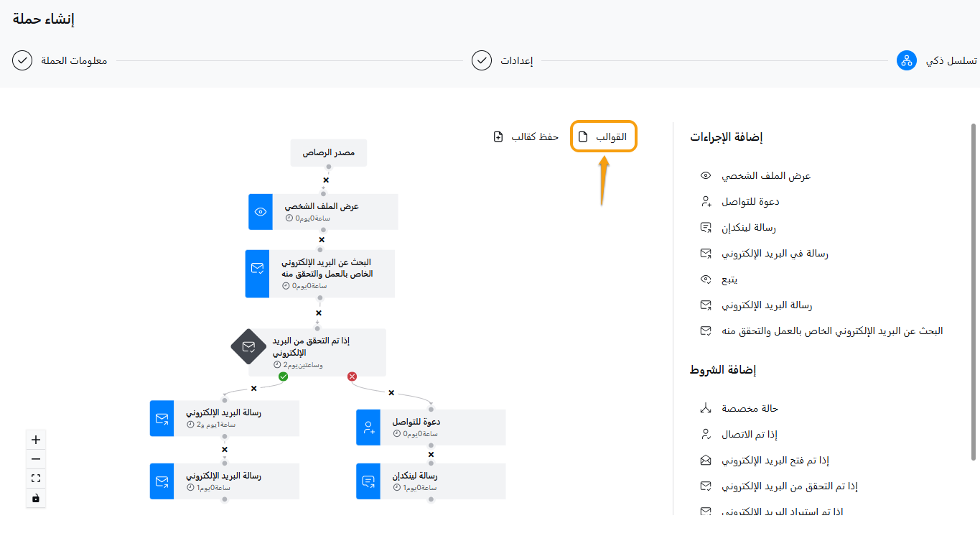Select the مصدر الرصاص source node

tap(329, 153)
